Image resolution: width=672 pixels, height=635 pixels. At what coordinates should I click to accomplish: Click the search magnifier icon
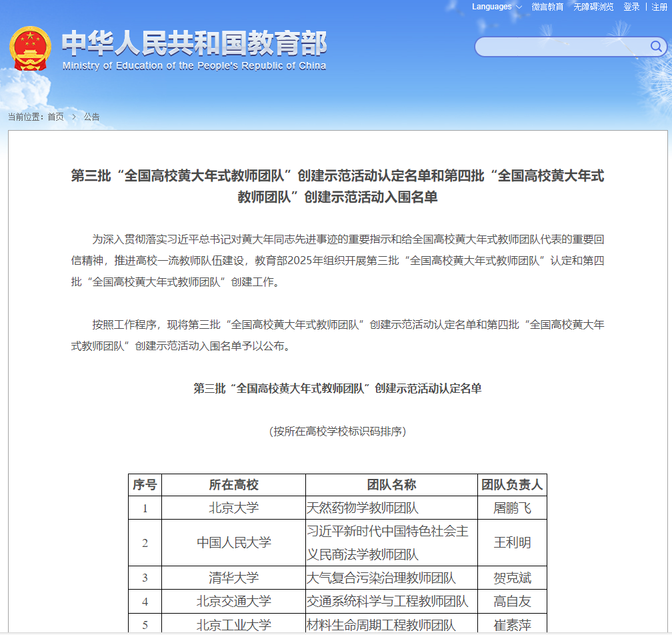tap(656, 47)
